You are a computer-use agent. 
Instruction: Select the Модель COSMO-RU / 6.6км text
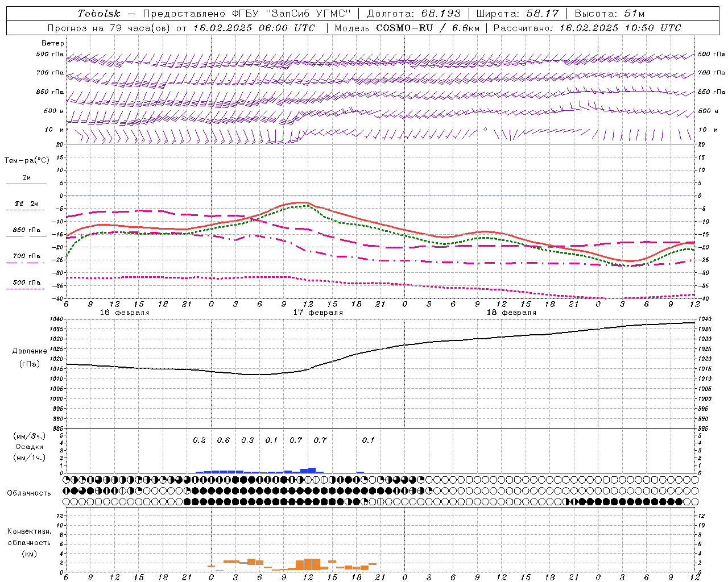(407, 28)
